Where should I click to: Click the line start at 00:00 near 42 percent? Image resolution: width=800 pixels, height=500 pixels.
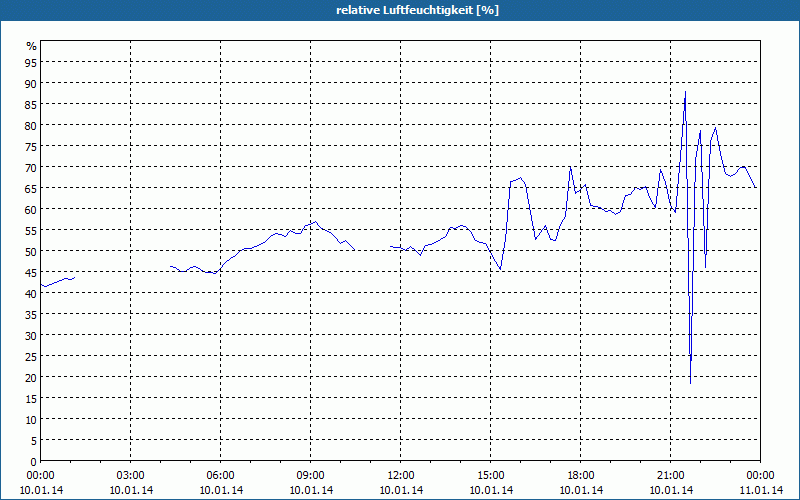coord(42,285)
